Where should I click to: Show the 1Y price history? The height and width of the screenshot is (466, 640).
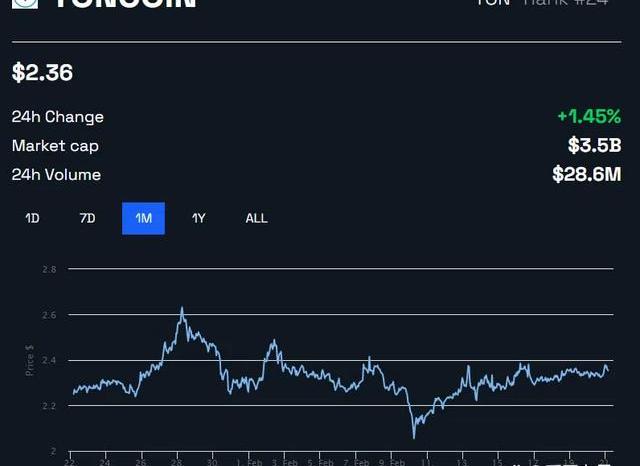click(199, 218)
